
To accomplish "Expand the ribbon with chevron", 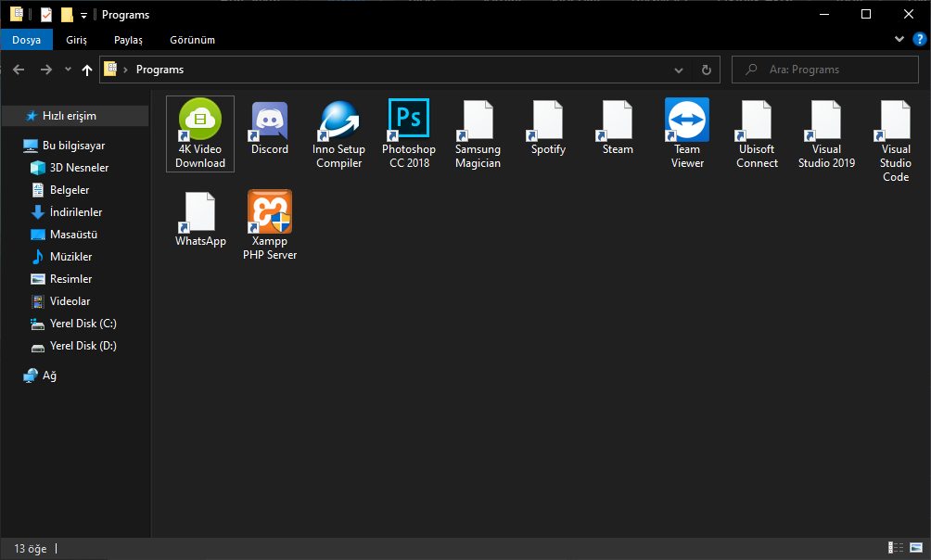I will [899, 39].
